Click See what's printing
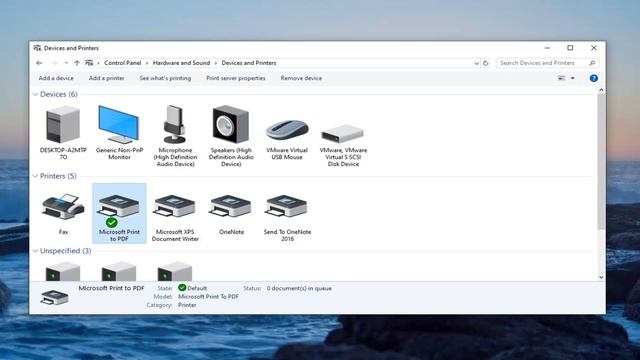640x360 pixels. coord(165,78)
